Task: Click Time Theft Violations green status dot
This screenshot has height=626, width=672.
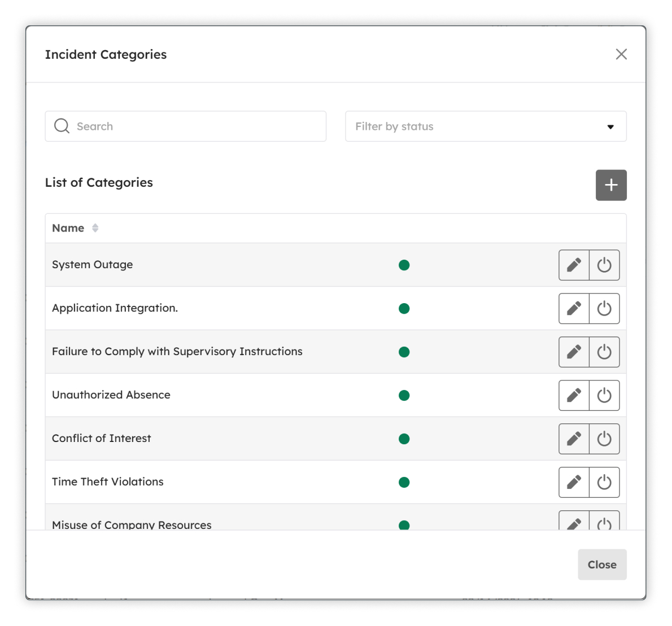Action: click(x=404, y=483)
